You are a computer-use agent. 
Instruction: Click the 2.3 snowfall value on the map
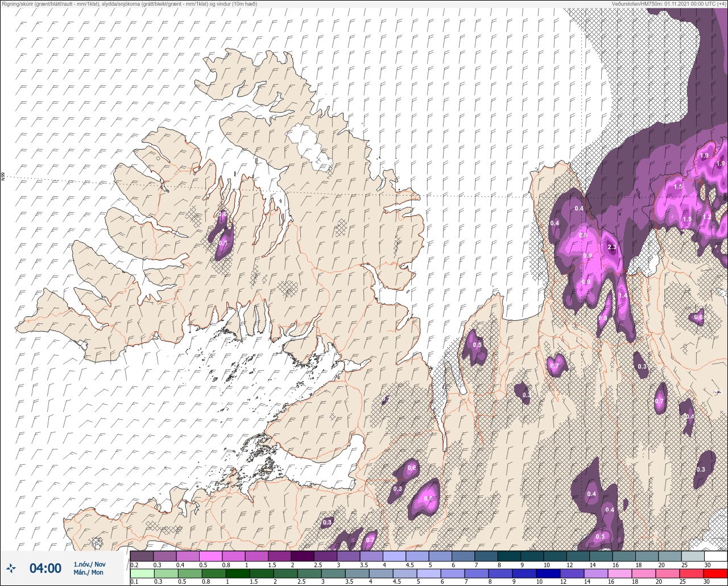[612, 247]
